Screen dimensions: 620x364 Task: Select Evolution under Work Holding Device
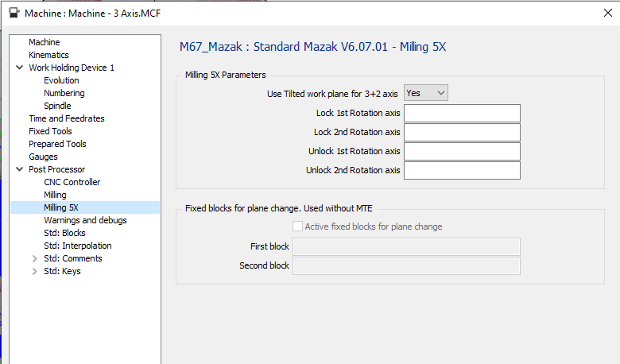point(61,80)
